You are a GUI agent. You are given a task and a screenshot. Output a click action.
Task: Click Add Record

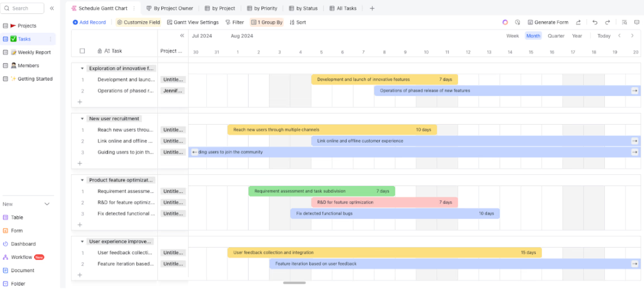[89, 22]
